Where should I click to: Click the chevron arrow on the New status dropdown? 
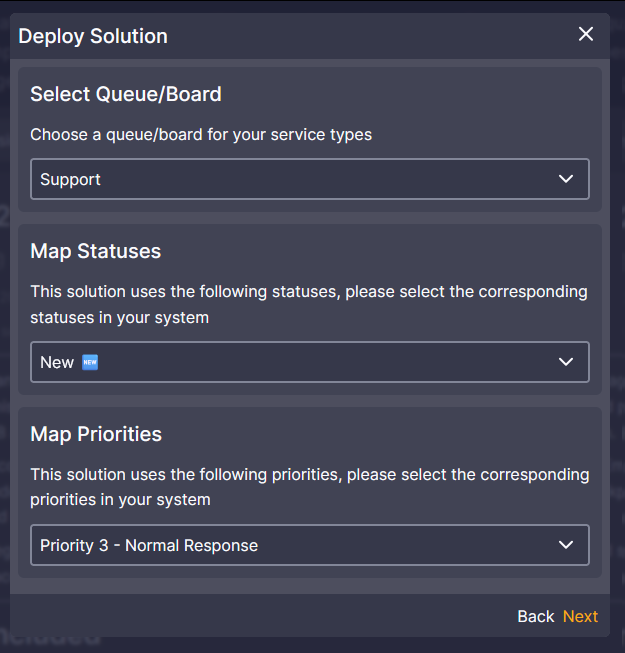pos(566,362)
